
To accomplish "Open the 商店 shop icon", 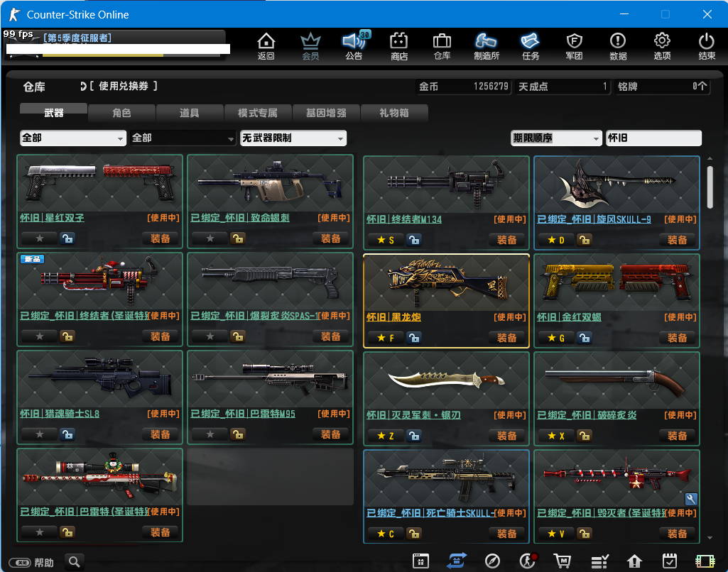I will 399,46.
